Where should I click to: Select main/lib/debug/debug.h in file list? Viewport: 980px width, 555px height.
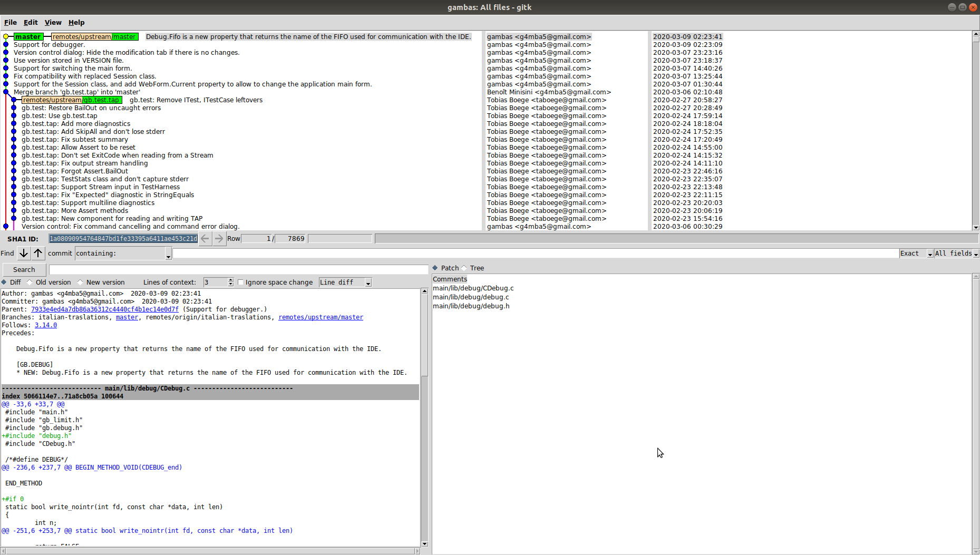pyautogui.click(x=471, y=306)
